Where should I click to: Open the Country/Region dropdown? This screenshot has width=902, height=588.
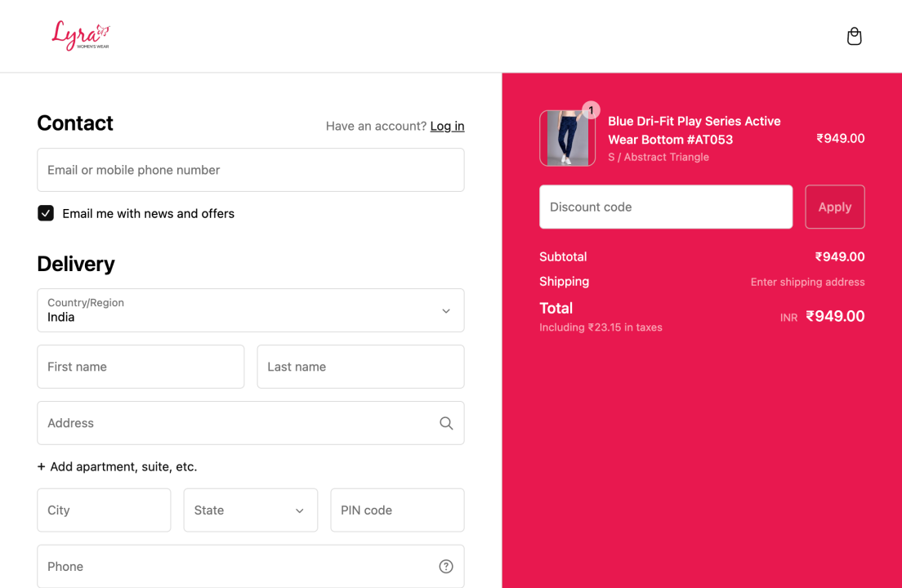(x=250, y=310)
